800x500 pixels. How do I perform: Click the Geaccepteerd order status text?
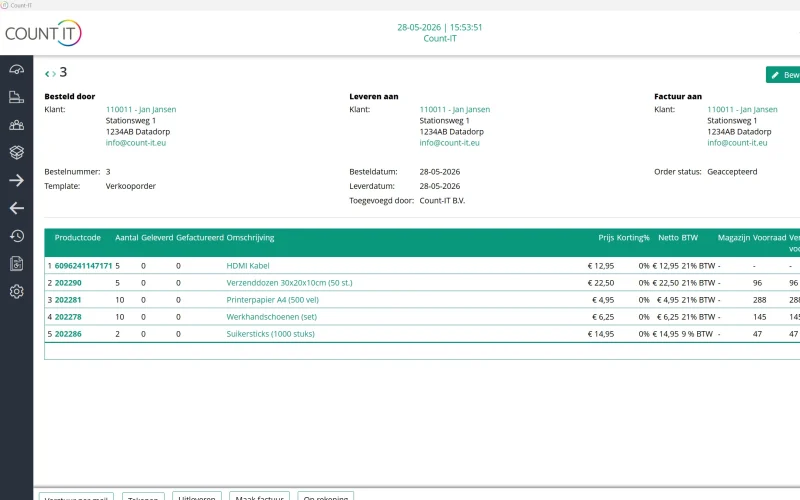[x=732, y=172]
